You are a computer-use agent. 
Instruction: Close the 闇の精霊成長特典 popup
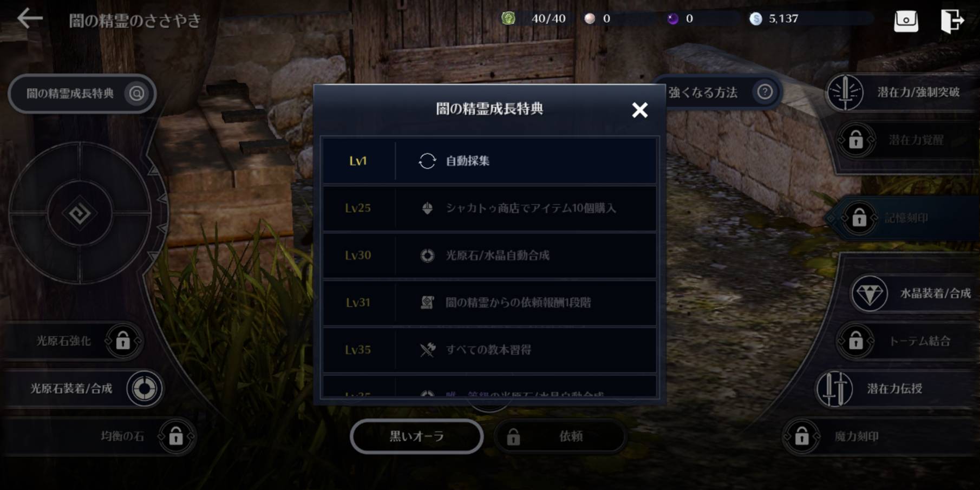640,110
